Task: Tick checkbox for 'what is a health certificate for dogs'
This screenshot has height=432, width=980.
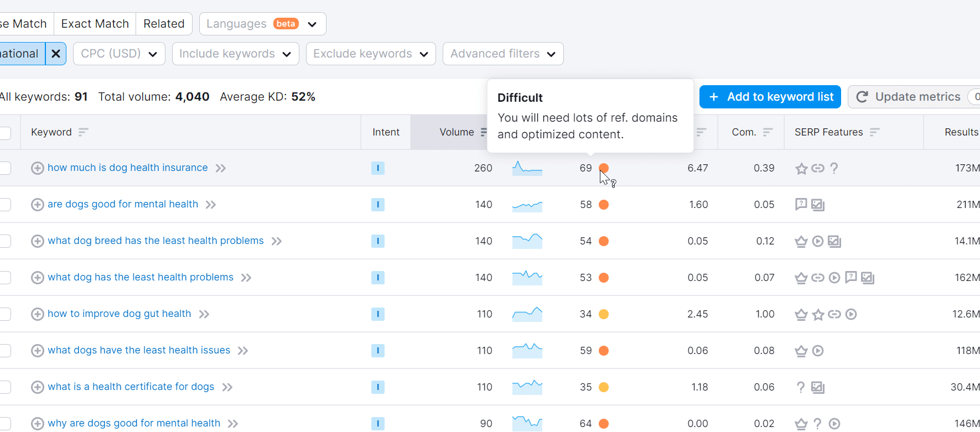Action: click(5, 387)
